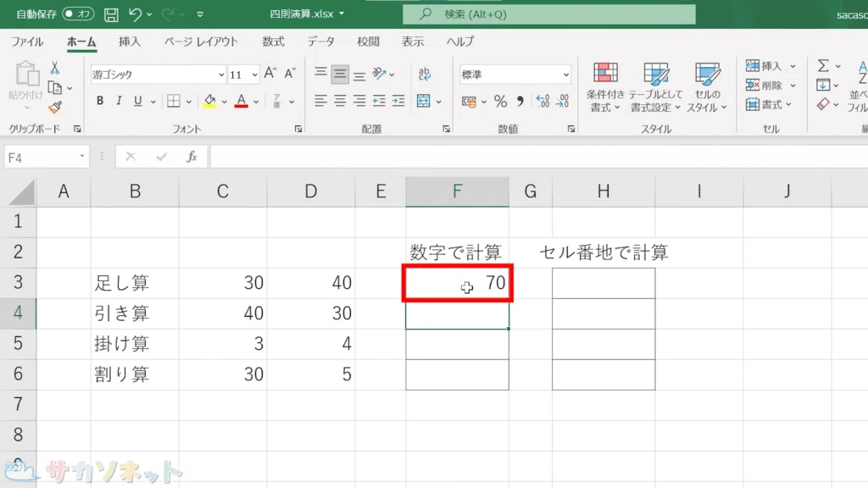
Task: Open the ファイル tab
Action: (x=27, y=42)
